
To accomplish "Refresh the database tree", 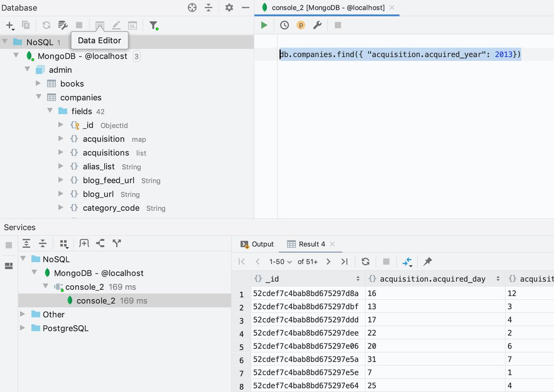I will pos(46,25).
